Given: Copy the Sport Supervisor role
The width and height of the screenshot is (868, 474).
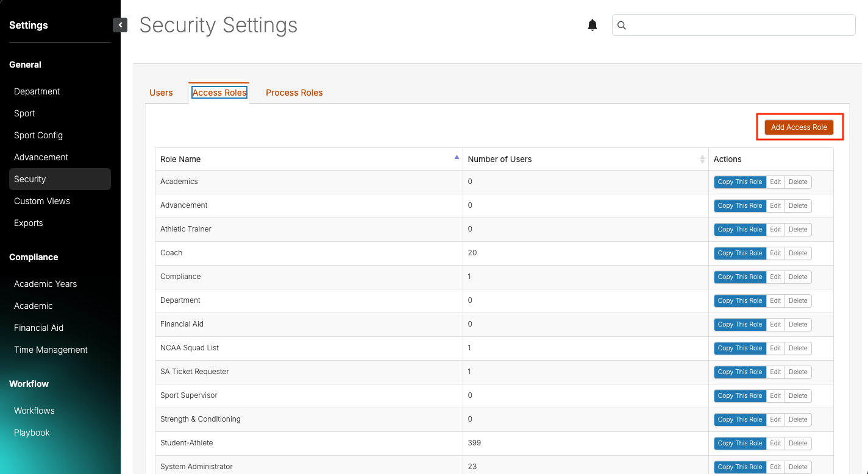Looking at the screenshot, I should click(x=740, y=395).
